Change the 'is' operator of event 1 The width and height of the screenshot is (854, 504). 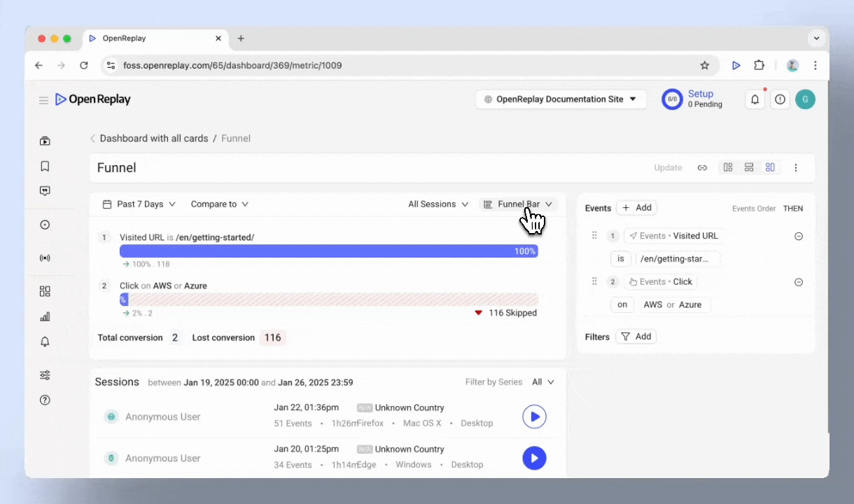click(620, 259)
